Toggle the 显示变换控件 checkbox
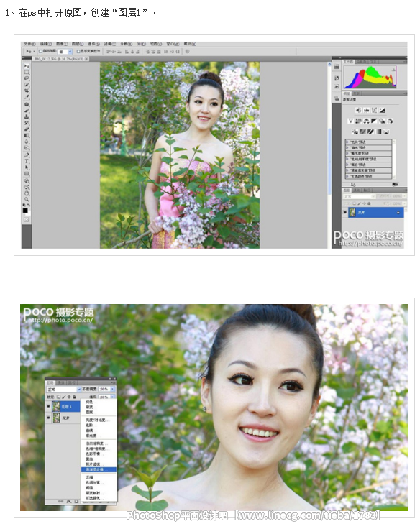 [78, 51]
